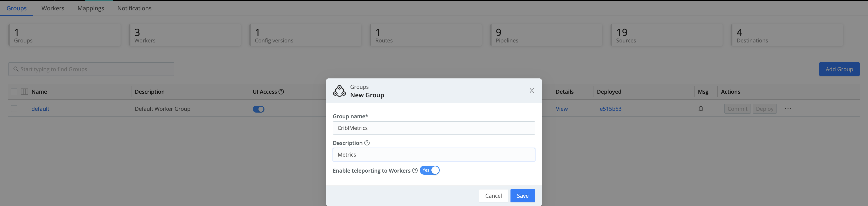The image size is (868, 206).
Task: Switch to the Workers tab
Action: (53, 8)
